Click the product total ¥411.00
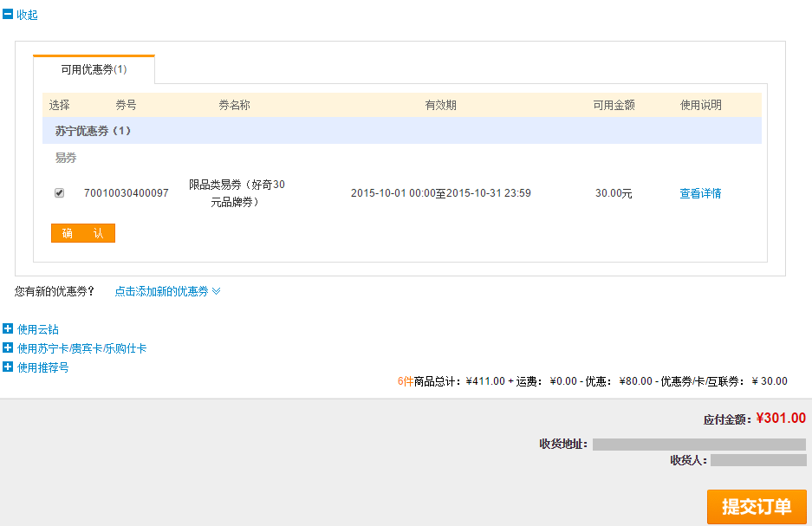The width and height of the screenshot is (812, 526). (485, 381)
